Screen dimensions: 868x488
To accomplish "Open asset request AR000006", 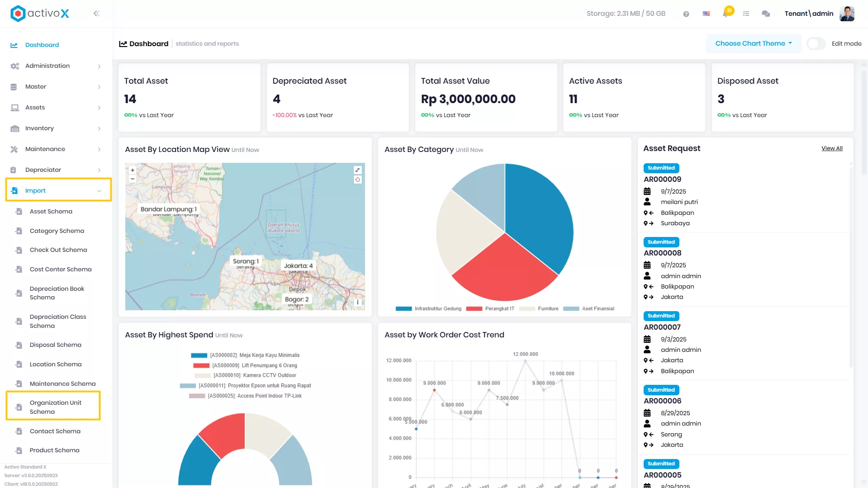I will click(662, 401).
